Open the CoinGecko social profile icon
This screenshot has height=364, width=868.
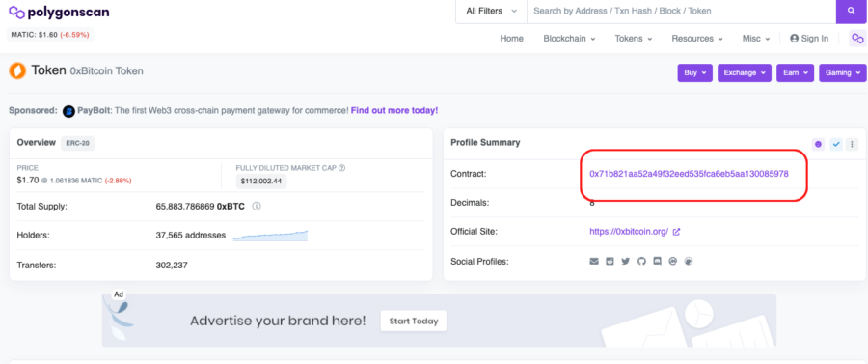[x=689, y=261]
